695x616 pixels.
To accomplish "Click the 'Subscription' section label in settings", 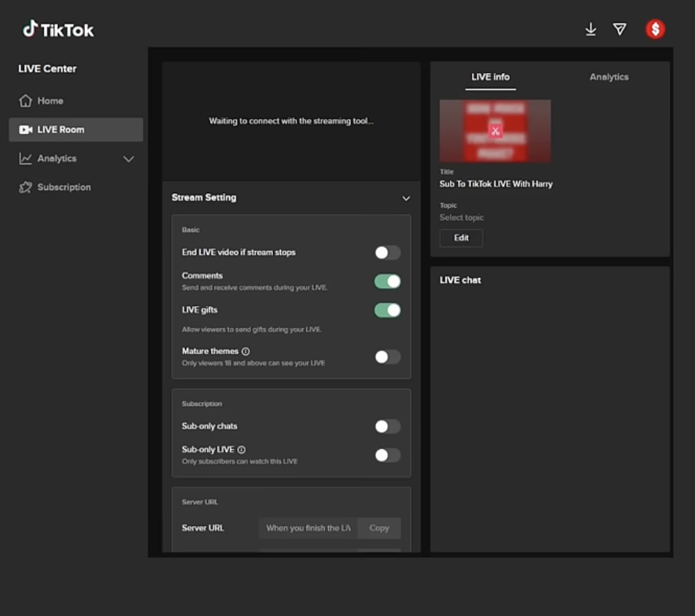I will point(202,404).
